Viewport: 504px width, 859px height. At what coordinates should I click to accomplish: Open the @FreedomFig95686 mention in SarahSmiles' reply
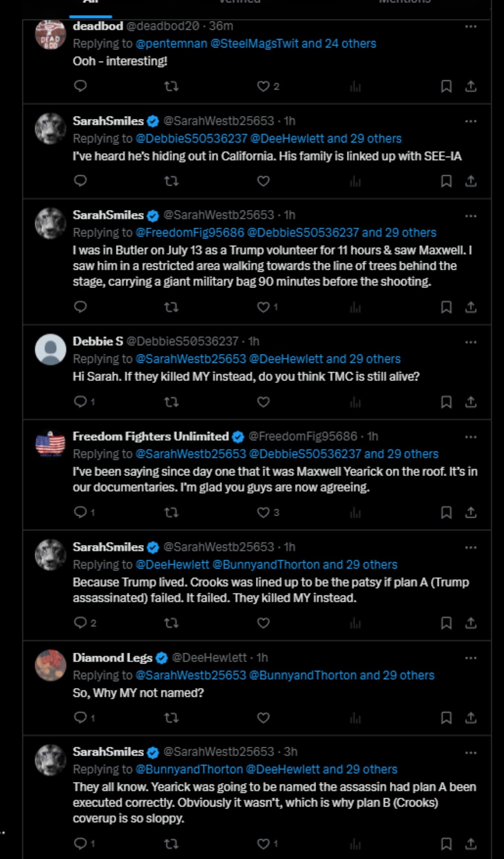[190, 232]
